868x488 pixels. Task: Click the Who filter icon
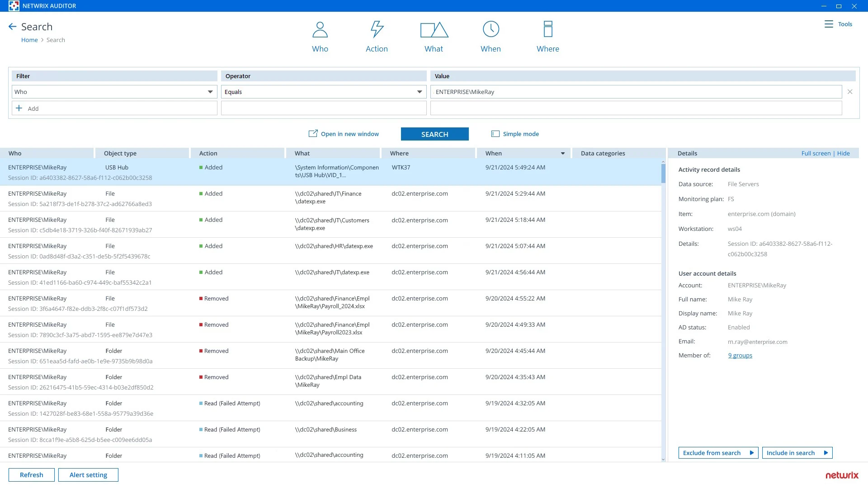320,29
